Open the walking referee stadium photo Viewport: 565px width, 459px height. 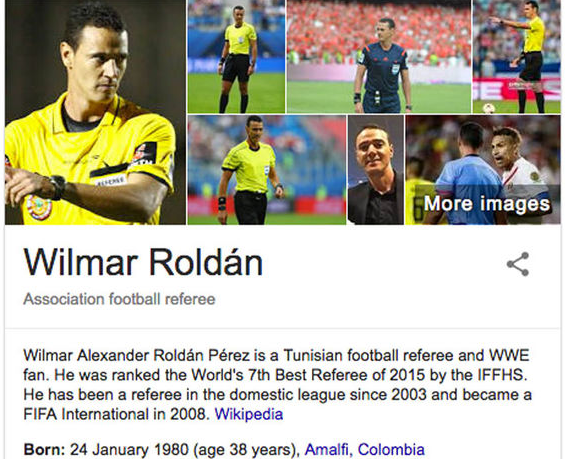267,170
